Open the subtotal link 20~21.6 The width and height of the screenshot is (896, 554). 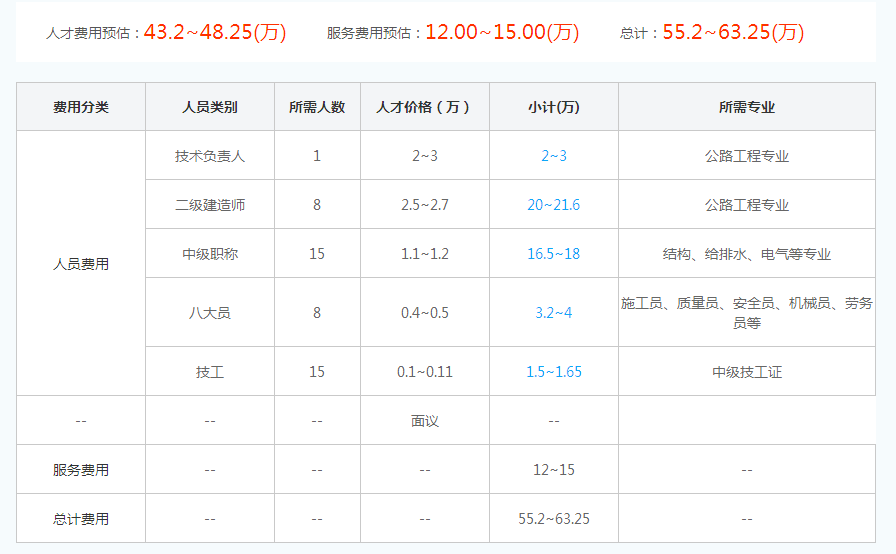(x=554, y=205)
